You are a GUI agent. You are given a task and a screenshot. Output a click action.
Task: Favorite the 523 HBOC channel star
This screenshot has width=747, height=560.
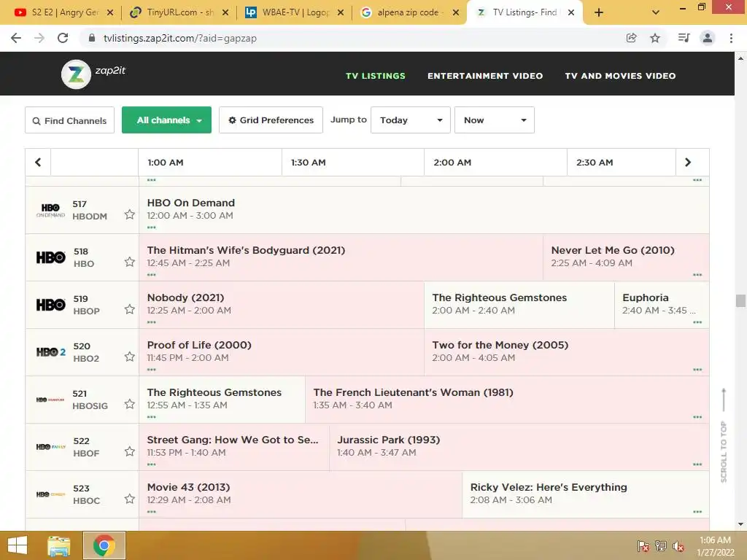click(x=130, y=499)
